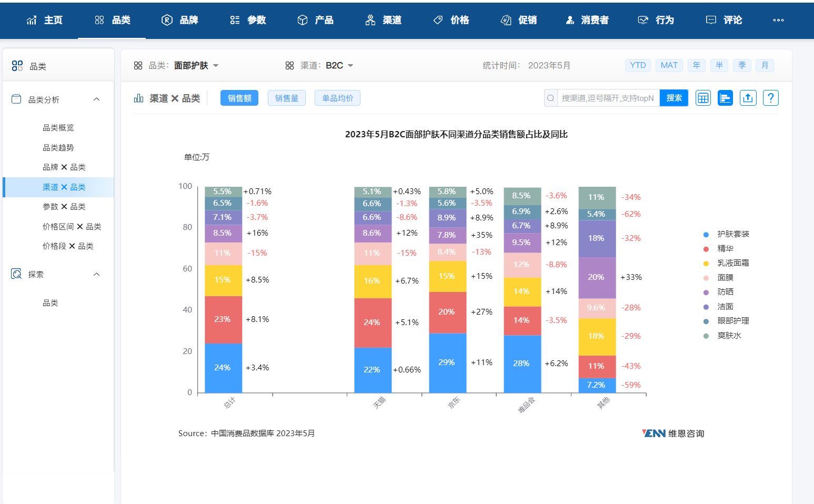
Task: Switch to bar chart view icon
Action: [725, 98]
